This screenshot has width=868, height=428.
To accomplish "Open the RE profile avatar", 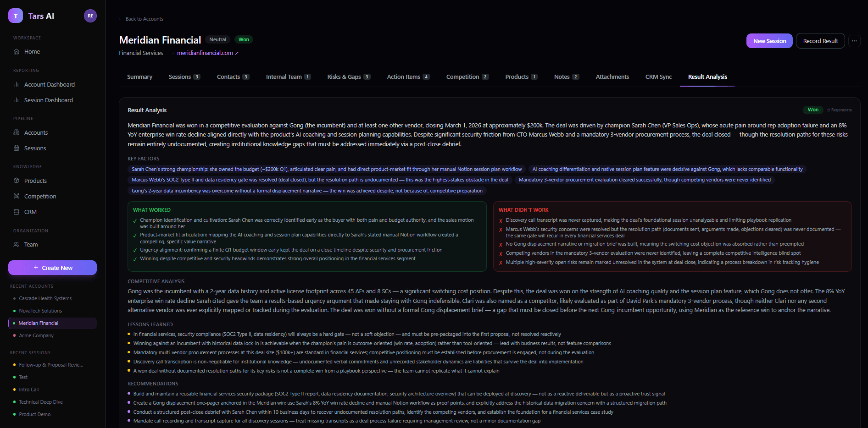I will [90, 16].
